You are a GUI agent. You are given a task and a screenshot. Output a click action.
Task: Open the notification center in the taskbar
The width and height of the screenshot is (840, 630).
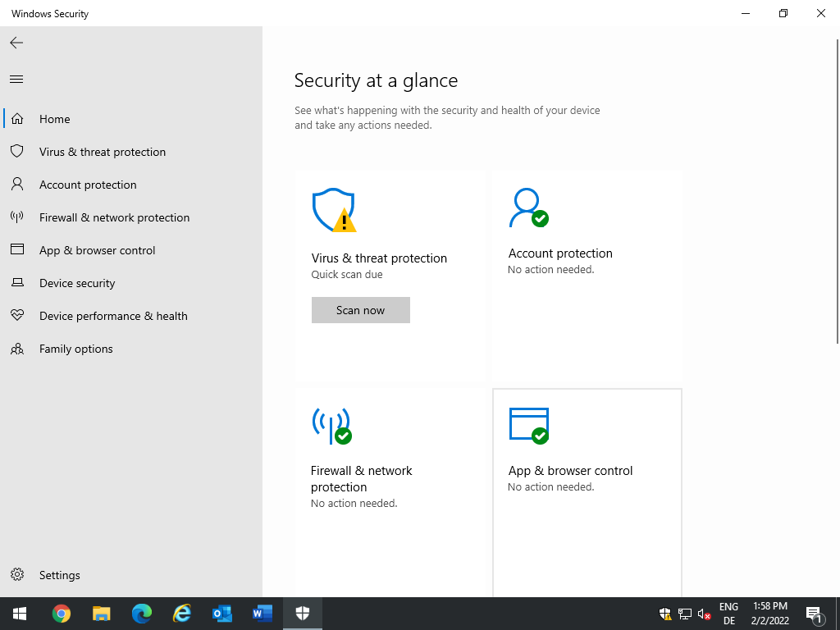814,614
